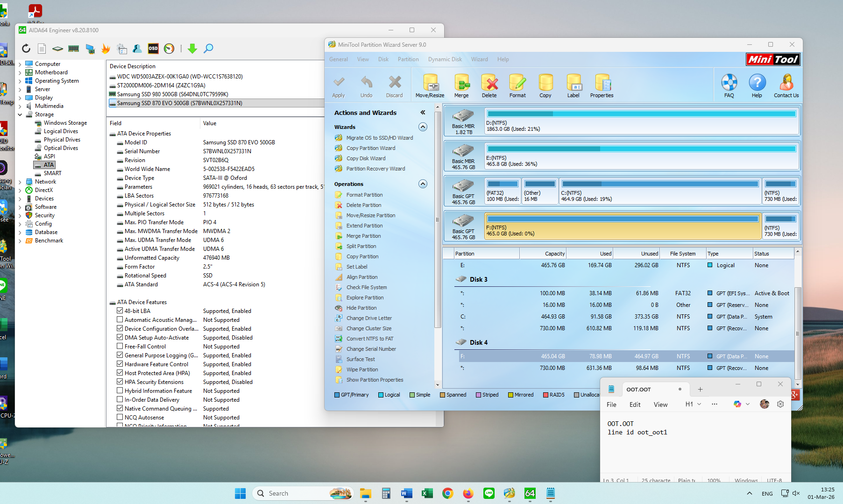Collapse the Wizards section
The width and height of the screenshot is (843, 504).
[423, 127]
